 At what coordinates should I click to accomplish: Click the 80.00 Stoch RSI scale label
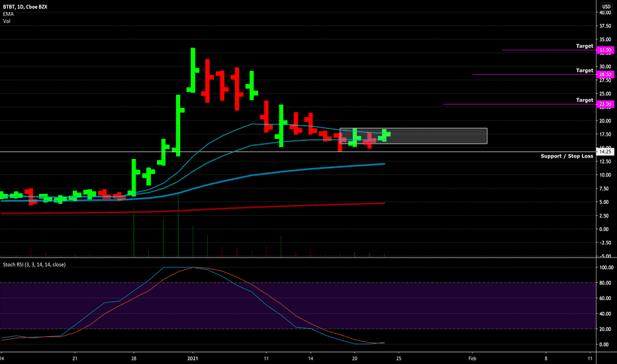[x=606, y=283]
